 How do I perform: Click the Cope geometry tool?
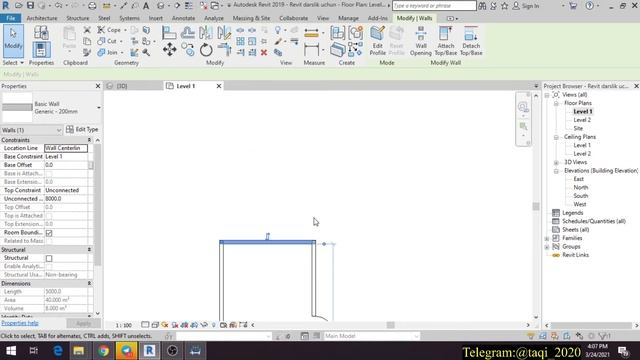(109, 30)
